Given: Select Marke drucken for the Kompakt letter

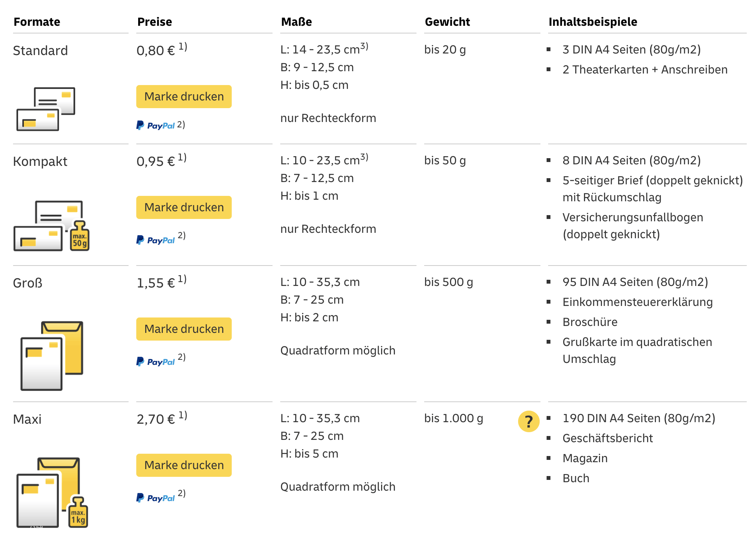Looking at the screenshot, I should point(184,207).
